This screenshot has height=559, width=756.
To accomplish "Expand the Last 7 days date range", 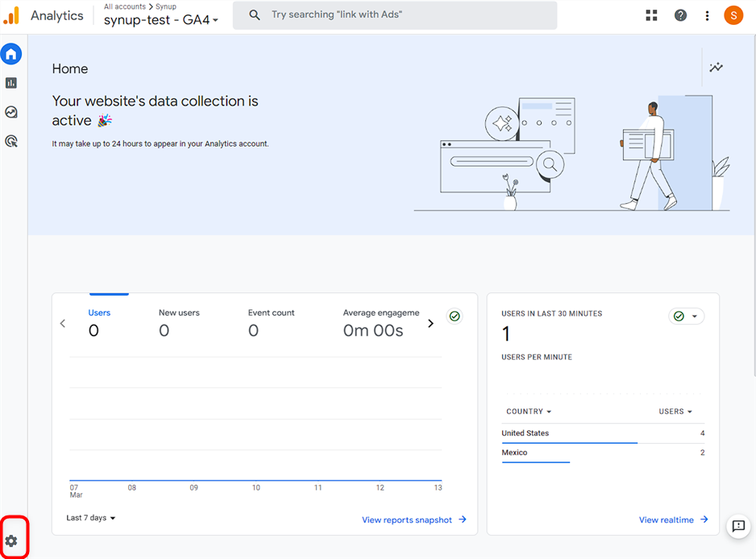I will point(90,518).
